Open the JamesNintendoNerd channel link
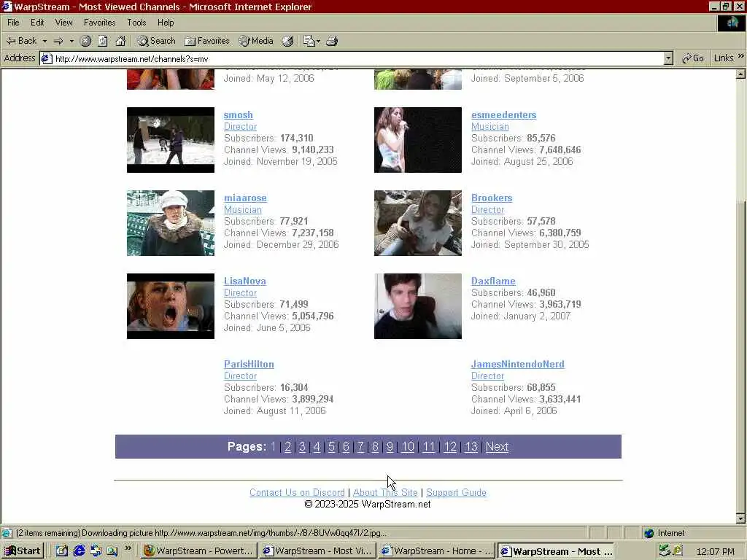Image resolution: width=747 pixels, height=560 pixels. click(517, 365)
